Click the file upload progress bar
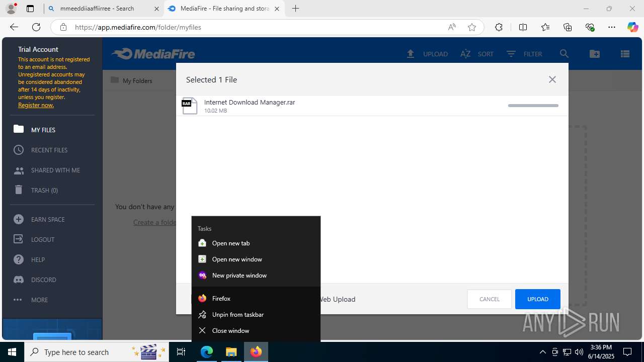The image size is (644, 362). pyautogui.click(x=533, y=106)
